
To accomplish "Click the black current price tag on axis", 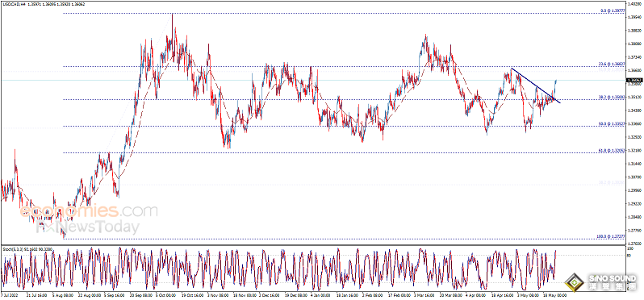I will click(634, 80).
